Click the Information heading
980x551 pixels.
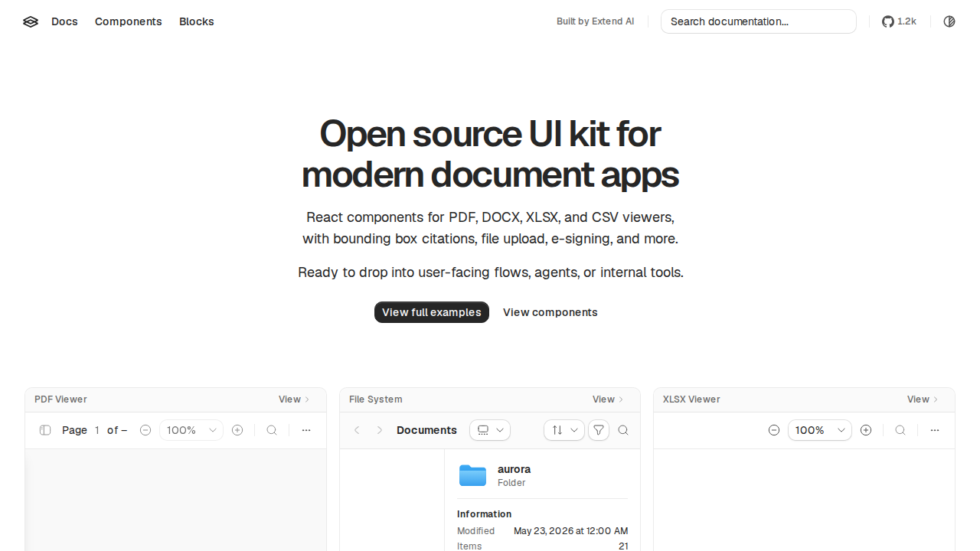point(484,514)
